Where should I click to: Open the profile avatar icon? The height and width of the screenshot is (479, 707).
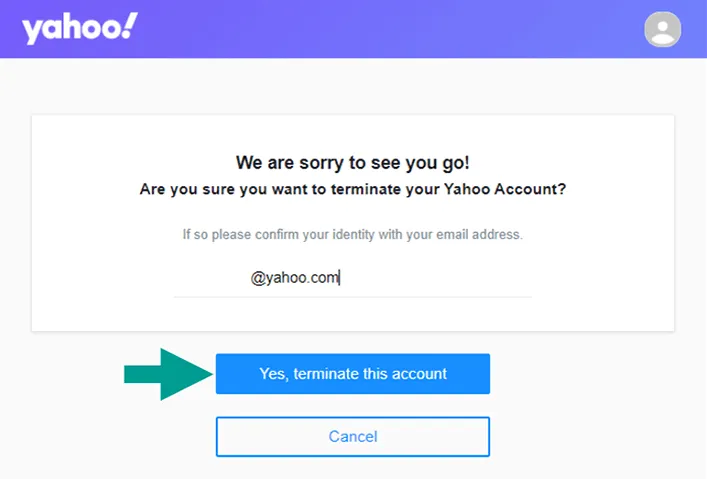(662, 29)
